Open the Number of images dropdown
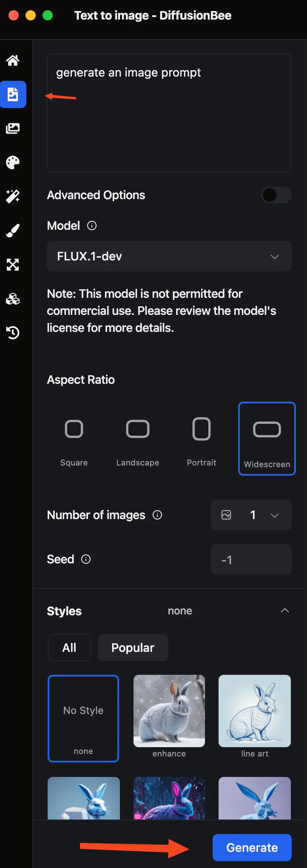307x868 pixels. pos(251,515)
